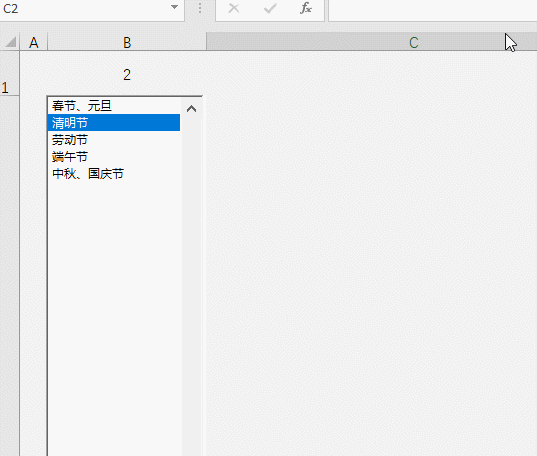Click the formula bar resize dots handle

tap(200, 9)
